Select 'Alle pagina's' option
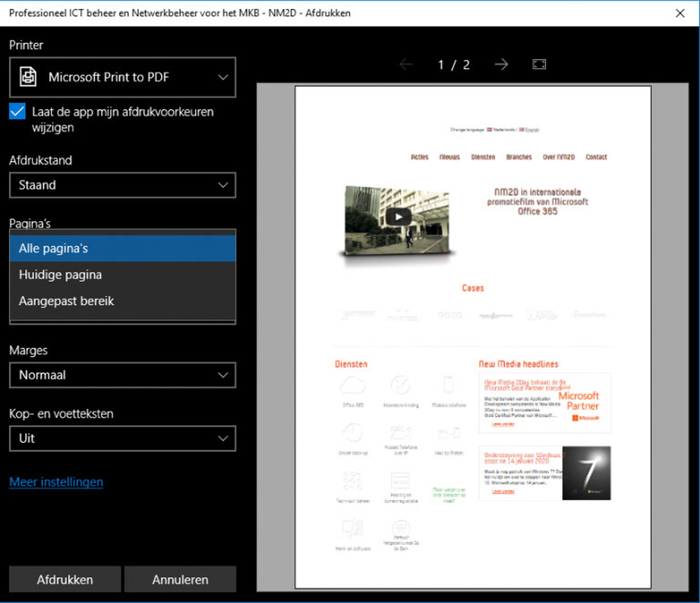 pyautogui.click(x=123, y=248)
